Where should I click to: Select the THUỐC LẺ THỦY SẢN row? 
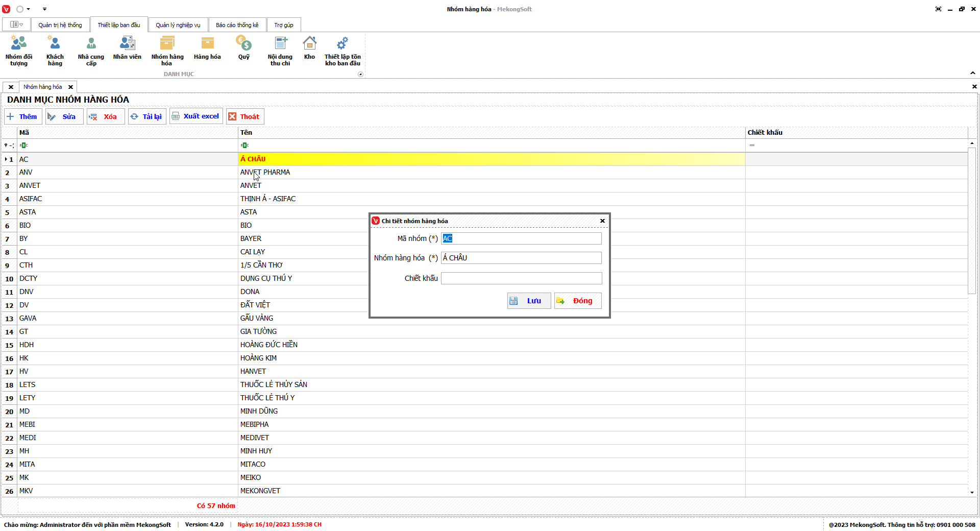(x=484, y=385)
